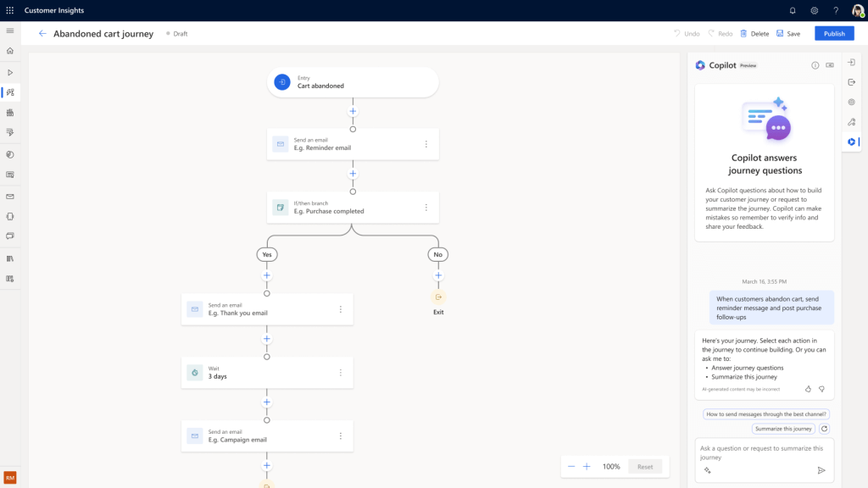Image resolution: width=868 pixels, height=488 pixels.
Task: Select the Wait 3 days tile
Action: 267,373
